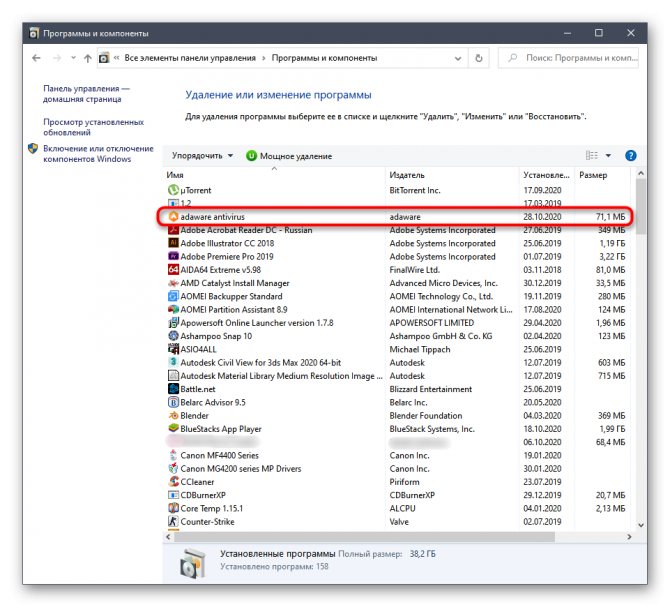Open Просмотр установленных обновлений link
Image resolution: width=670 pixels, height=607 pixels.
click(x=94, y=127)
